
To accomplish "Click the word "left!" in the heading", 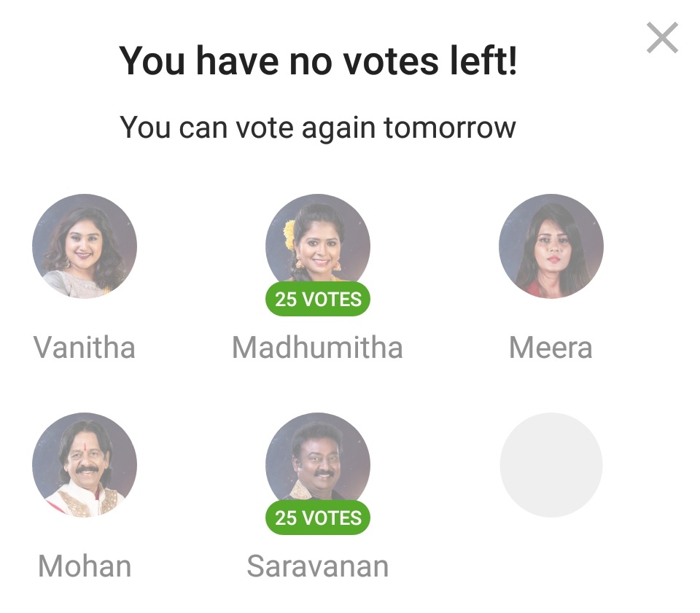I will 481,61.
